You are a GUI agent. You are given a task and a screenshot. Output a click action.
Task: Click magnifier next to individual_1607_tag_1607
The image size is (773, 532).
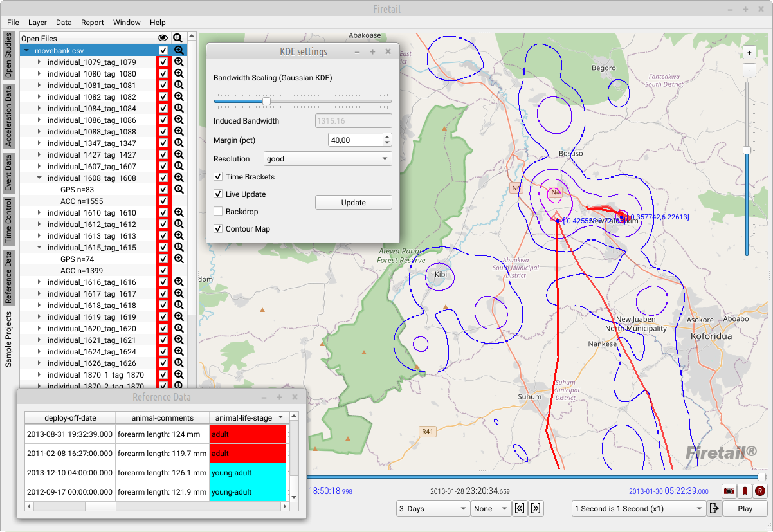[x=179, y=167]
